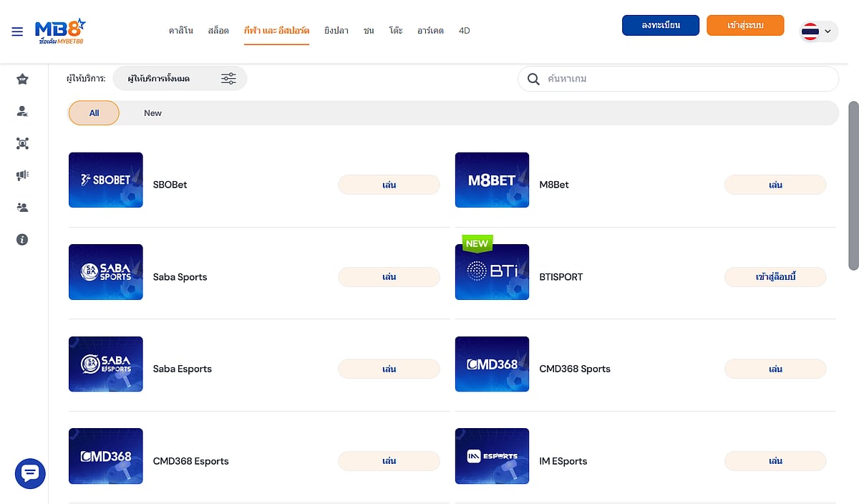
Task: Play CMD368 Esports with its เล่น button
Action: pos(389,461)
